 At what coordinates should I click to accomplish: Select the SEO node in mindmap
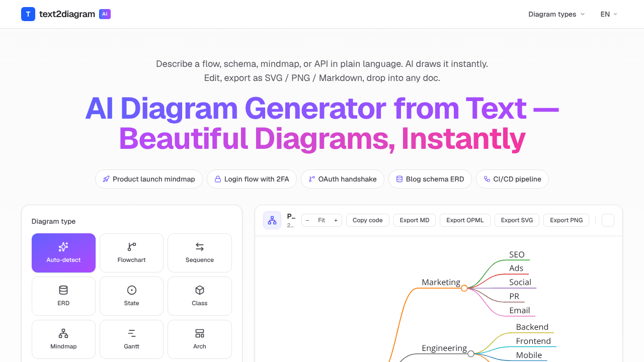click(517, 254)
